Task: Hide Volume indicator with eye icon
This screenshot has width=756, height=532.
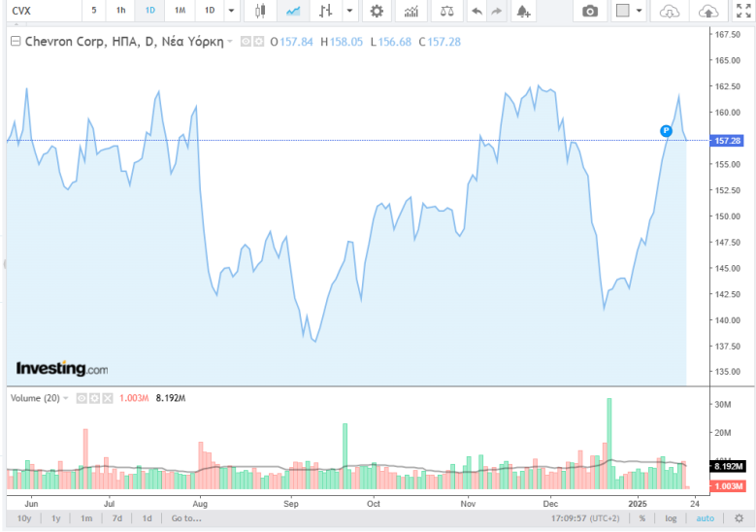Action: tap(82, 398)
